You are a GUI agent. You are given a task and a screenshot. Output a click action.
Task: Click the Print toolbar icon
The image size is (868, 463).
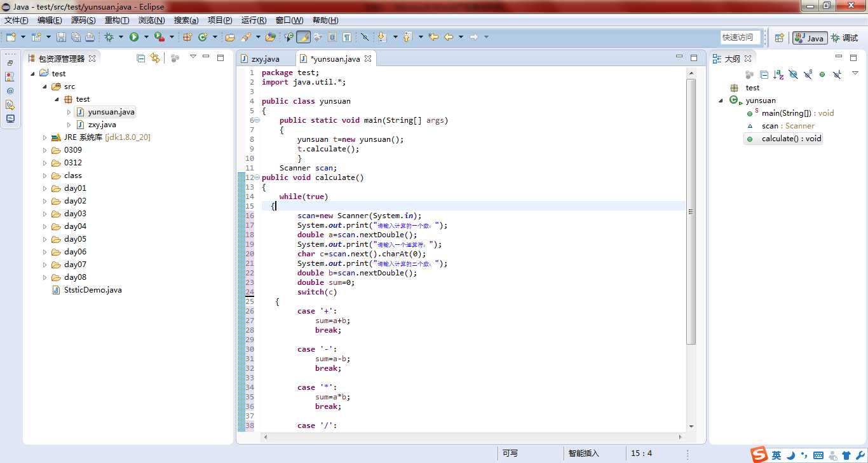[90, 37]
